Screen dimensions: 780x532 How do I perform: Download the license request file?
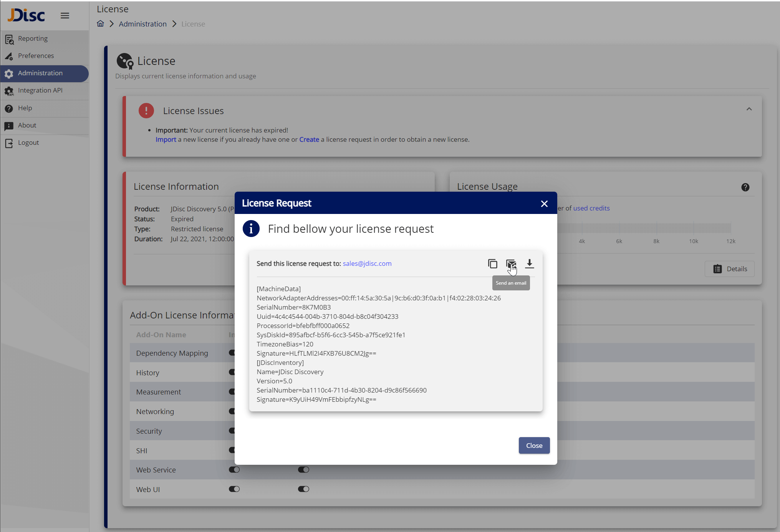(529, 264)
